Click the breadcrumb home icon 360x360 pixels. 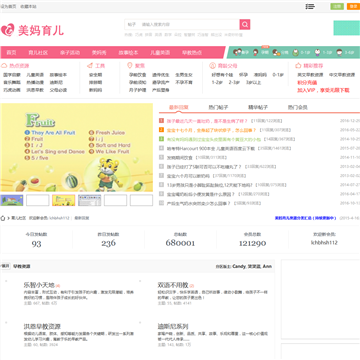coord(3,218)
